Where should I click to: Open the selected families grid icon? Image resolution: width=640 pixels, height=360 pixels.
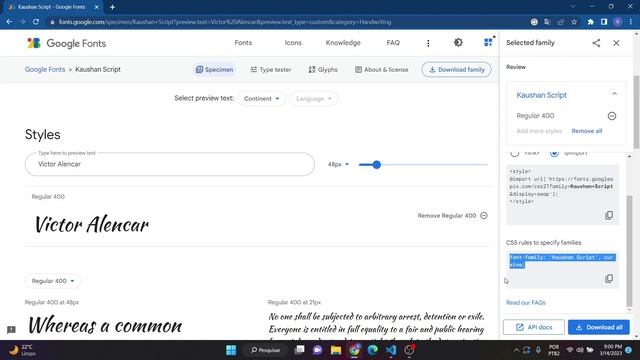(488, 42)
